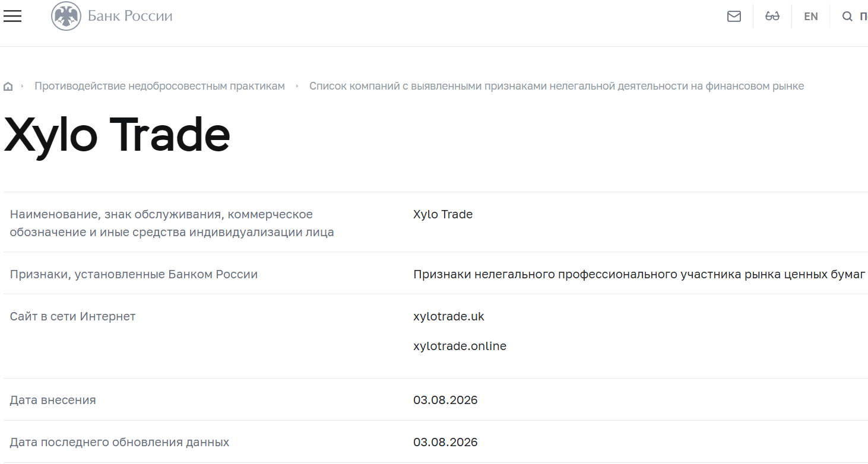Open Противодействие недобросовестным практикам breadcrumb
868x464 pixels.
click(160, 86)
